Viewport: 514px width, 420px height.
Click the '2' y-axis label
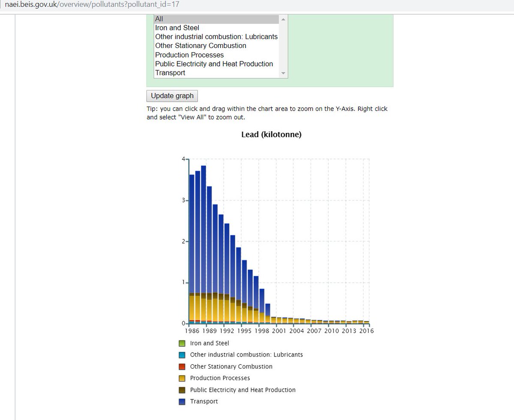[x=183, y=241]
